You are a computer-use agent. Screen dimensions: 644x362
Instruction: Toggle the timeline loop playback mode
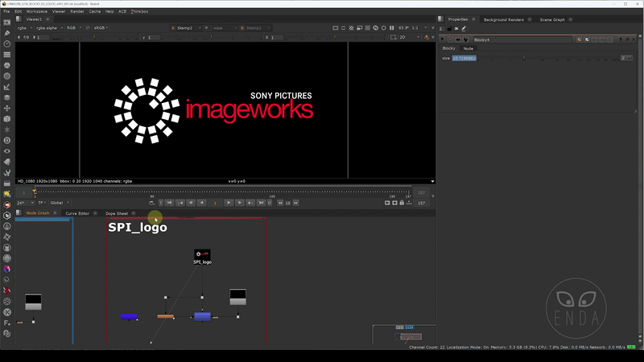coord(152,203)
